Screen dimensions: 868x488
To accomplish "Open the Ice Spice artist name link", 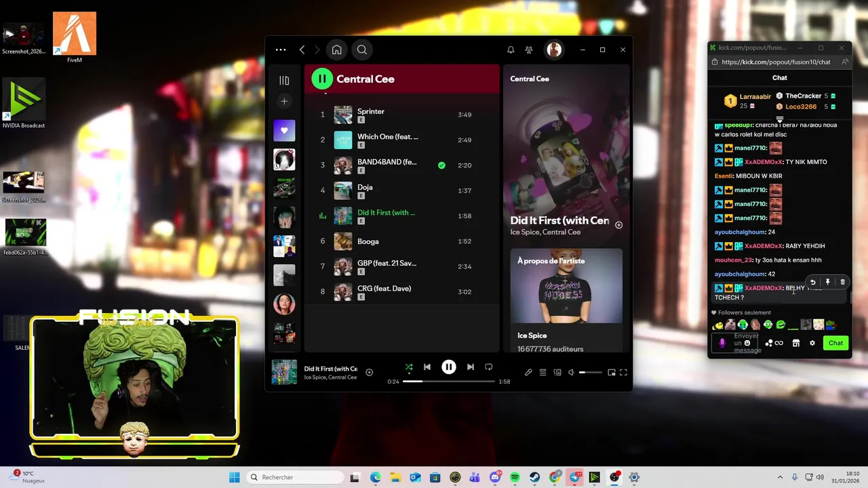I will (x=532, y=335).
